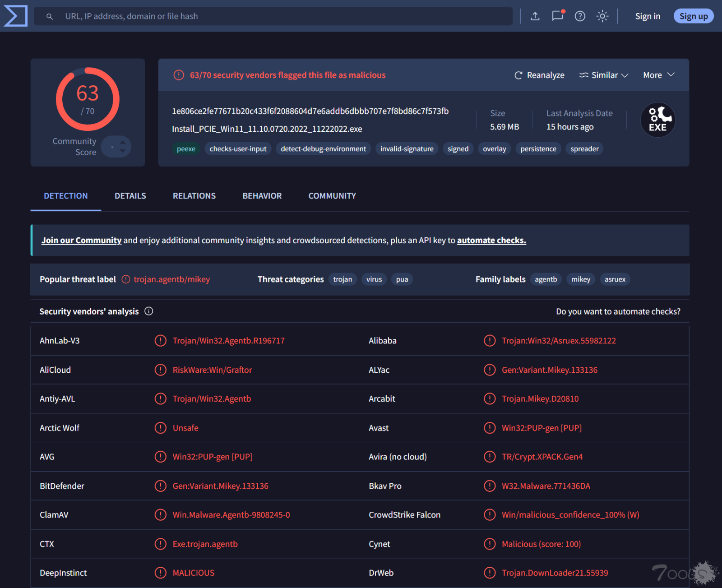722x588 pixels.
Task: Vote up on the Community Score stepper
Action: coord(123,142)
